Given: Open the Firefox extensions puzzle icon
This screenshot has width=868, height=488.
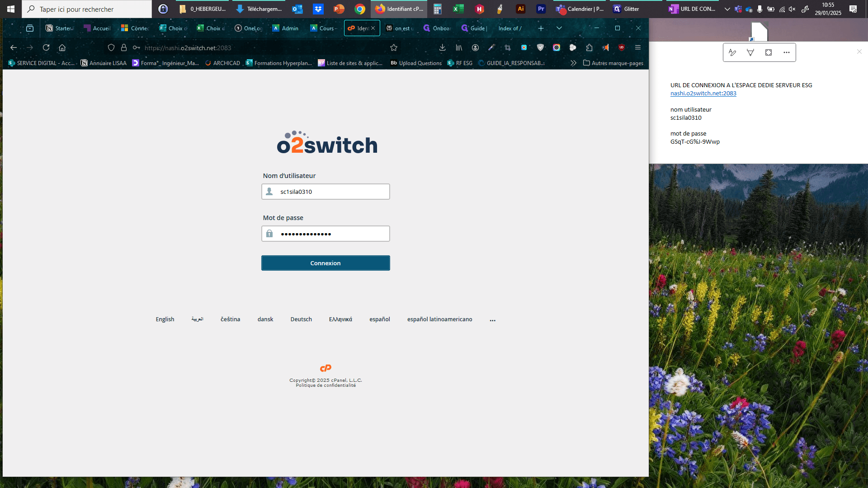Looking at the screenshot, I should [x=589, y=47].
